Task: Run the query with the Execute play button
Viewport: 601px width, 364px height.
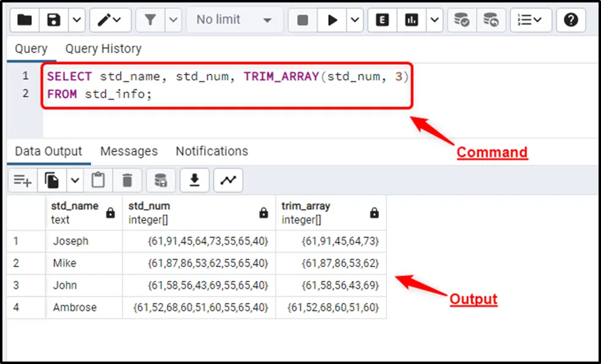Action: click(x=333, y=20)
